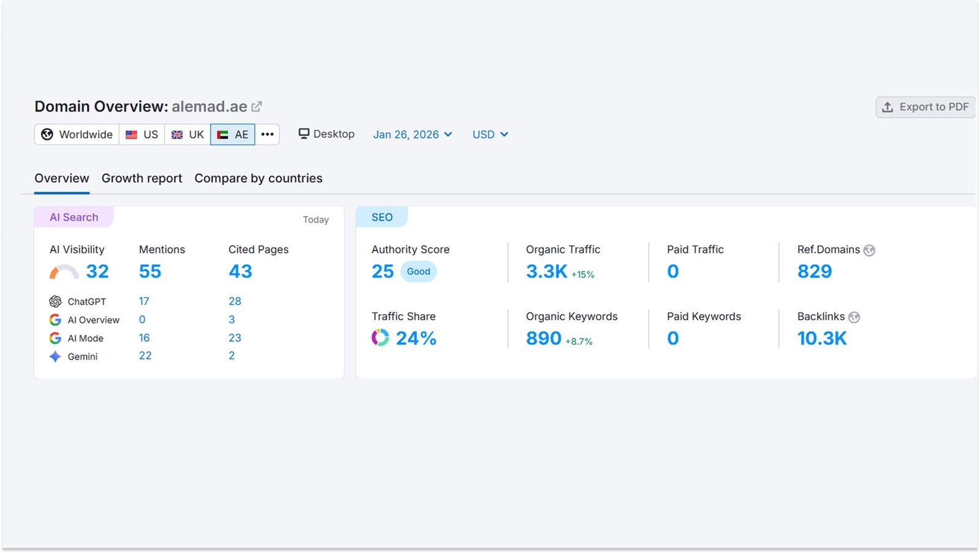Expand more regions with the ellipsis button
This screenshot has height=553, width=980.
[x=267, y=134]
